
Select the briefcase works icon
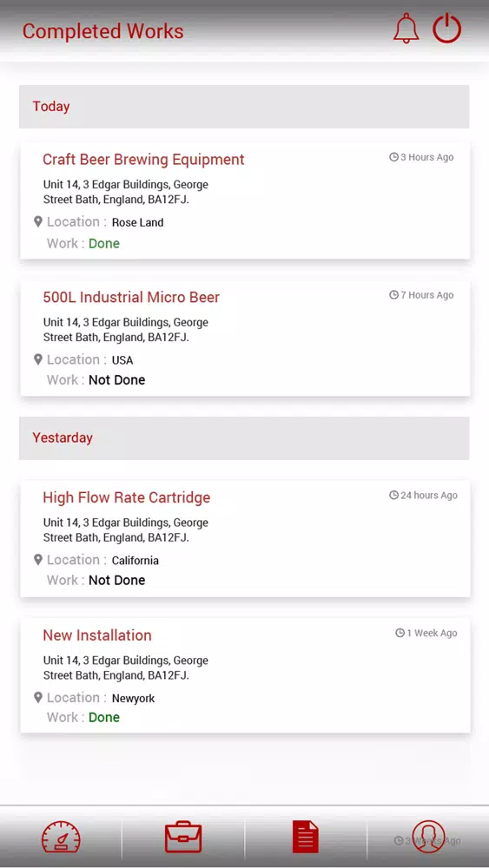pyautogui.click(x=183, y=837)
